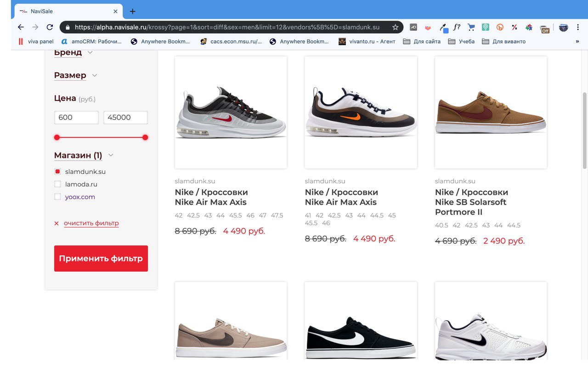Click the browser back arrow
This screenshot has height=373, width=588.
(21, 27)
